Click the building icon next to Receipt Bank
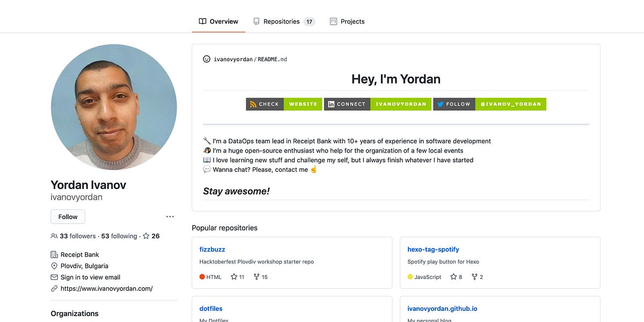Screen dimensions: 644x322 pyautogui.click(x=54, y=254)
